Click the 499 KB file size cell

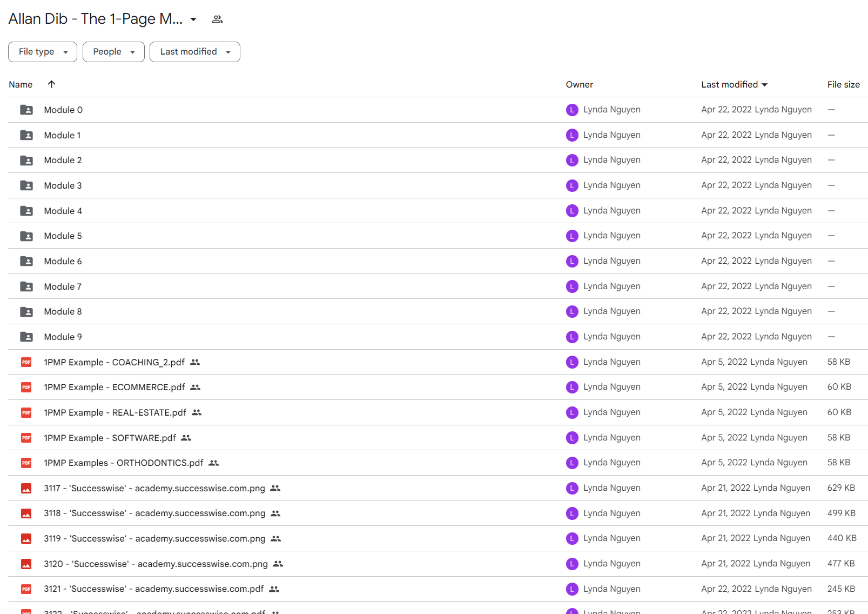pos(841,513)
